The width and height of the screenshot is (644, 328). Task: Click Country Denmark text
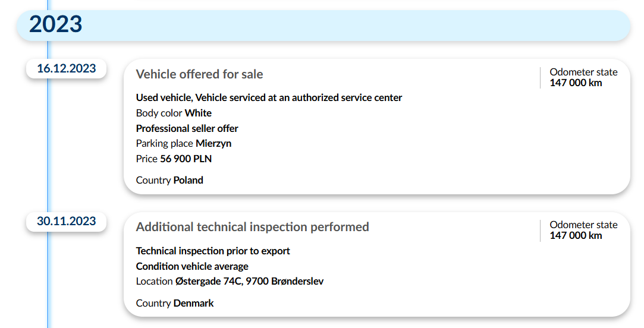(x=175, y=304)
